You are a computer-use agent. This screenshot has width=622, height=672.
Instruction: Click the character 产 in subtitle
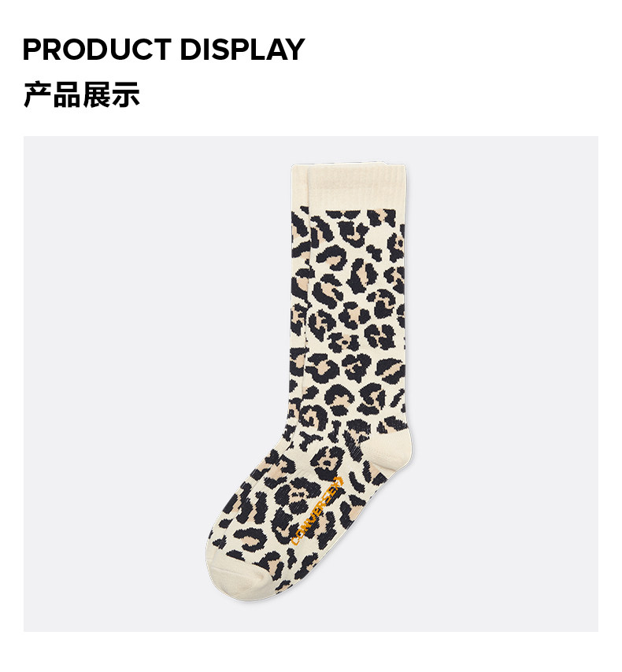tap(37, 94)
